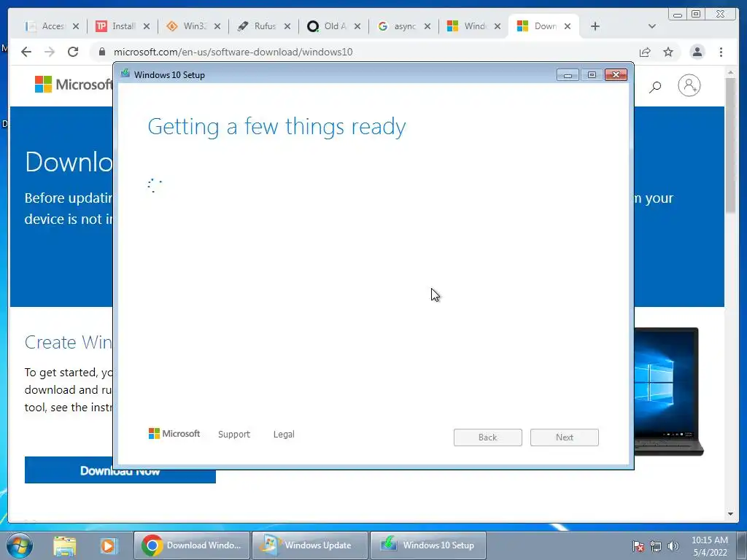Open the share page icon in Chrome
747x560 pixels.
tap(645, 52)
